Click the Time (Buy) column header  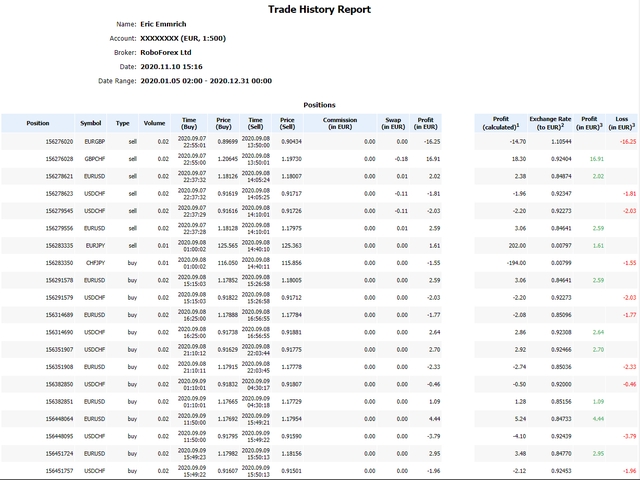click(189, 123)
